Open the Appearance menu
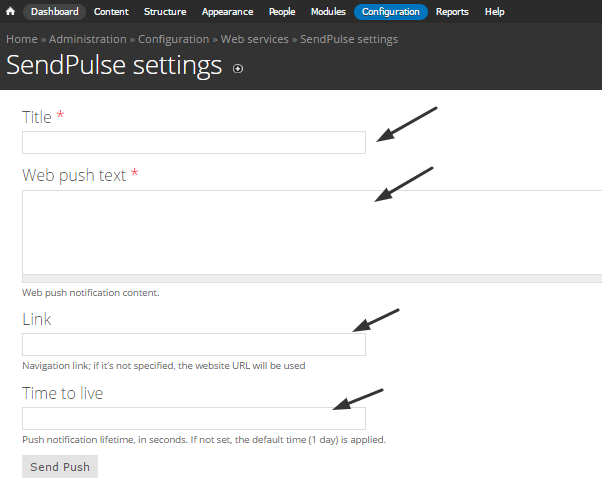This screenshot has height=502, width=602. 227,12
